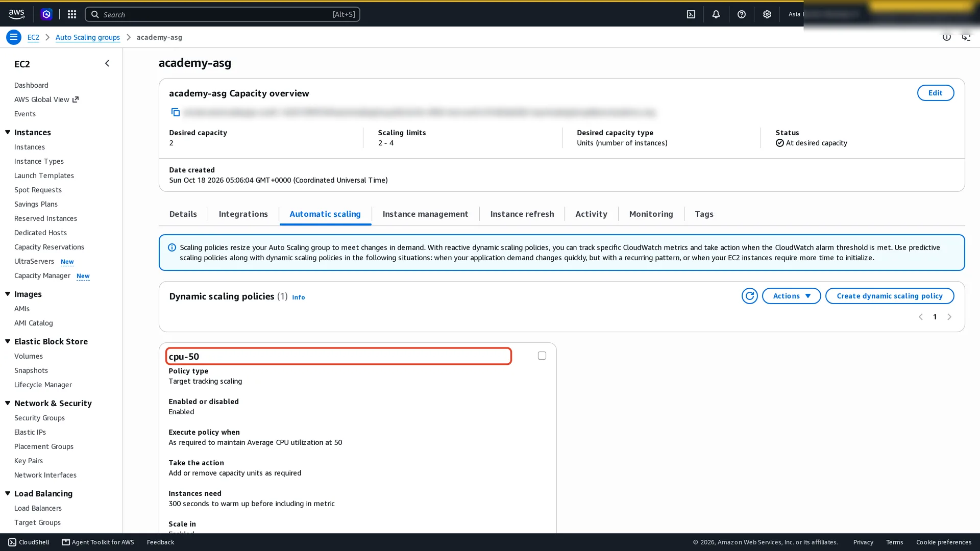Switch to the Instance management tab
Image resolution: width=980 pixels, height=551 pixels.
pos(426,214)
